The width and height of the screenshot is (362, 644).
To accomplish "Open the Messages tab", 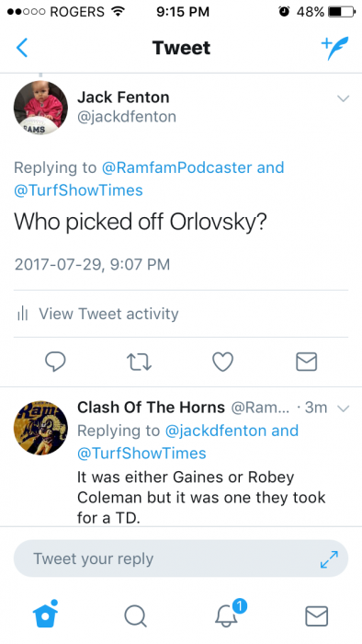I will (x=317, y=616).
